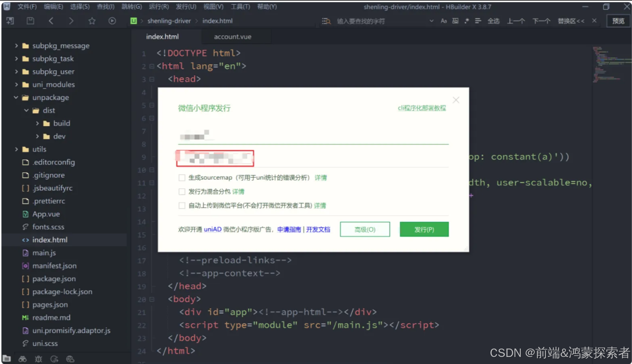Click the red-boxed AppID input field
The image size is (632, 364).
click(215, 158)
